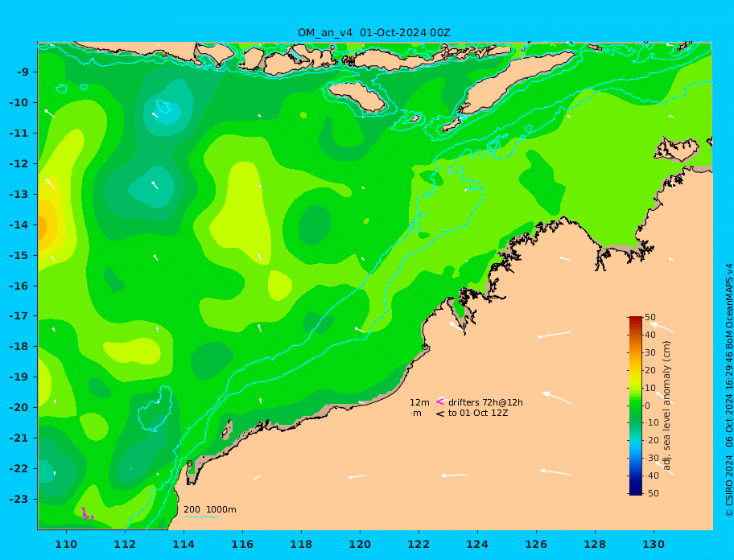Click the 'adj. sea level anomaly (cm)' colorbar title

666,406
